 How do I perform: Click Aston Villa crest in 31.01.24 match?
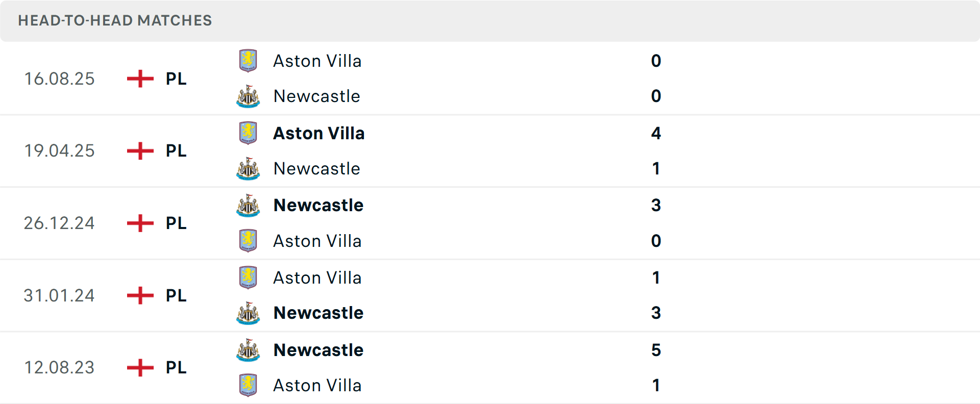coord(248,277)
